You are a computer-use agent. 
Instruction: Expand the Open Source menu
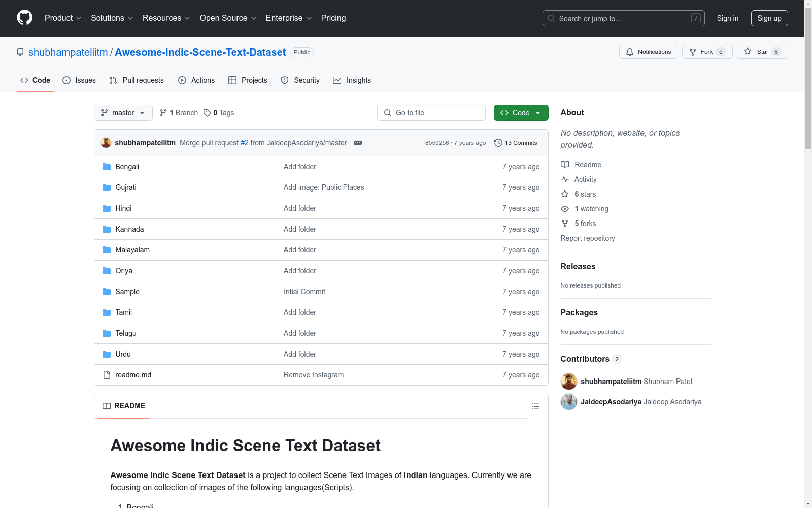(228, 18)
